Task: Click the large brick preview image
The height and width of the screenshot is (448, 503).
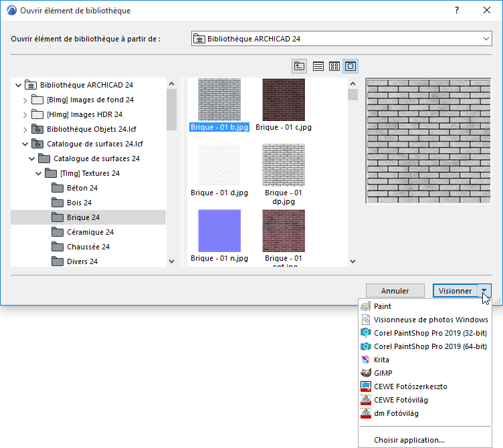Action: coord(429,141)
